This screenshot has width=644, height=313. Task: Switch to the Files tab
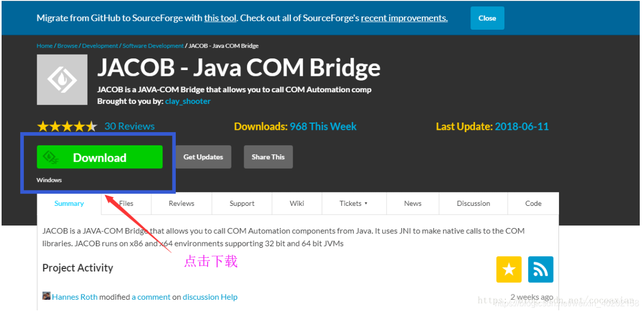tap(126, 203)
